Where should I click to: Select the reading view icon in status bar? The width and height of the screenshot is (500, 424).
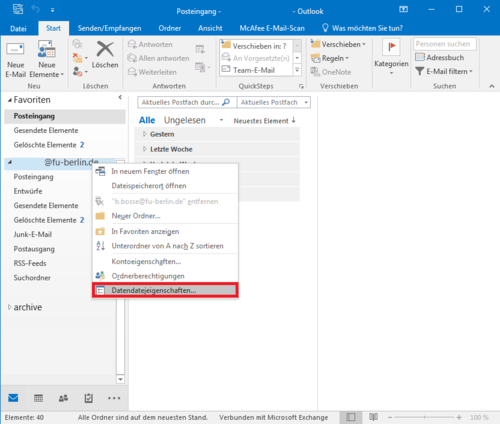(x=373, y=417)
